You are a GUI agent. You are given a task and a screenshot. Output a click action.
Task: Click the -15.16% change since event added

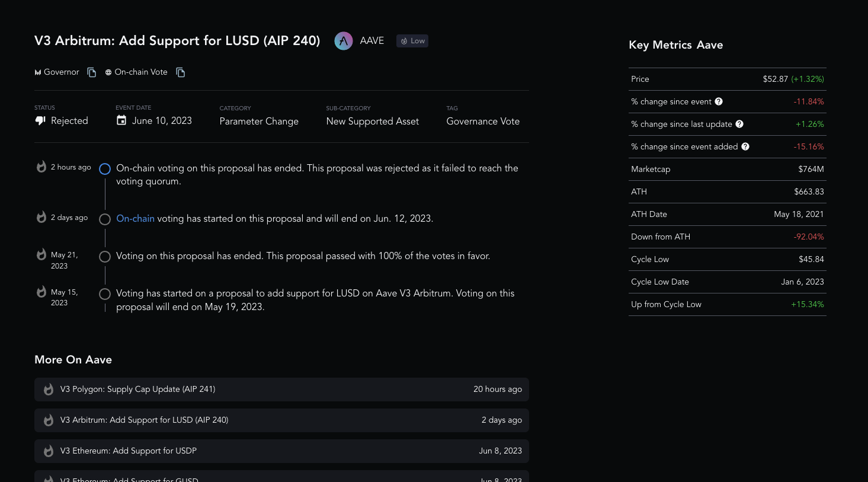click(x=809, y=146)
